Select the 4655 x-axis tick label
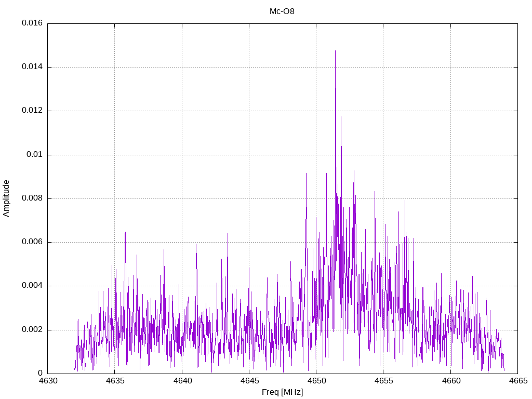The width and height of the screenshot is (532, 399). pos(383,381)
